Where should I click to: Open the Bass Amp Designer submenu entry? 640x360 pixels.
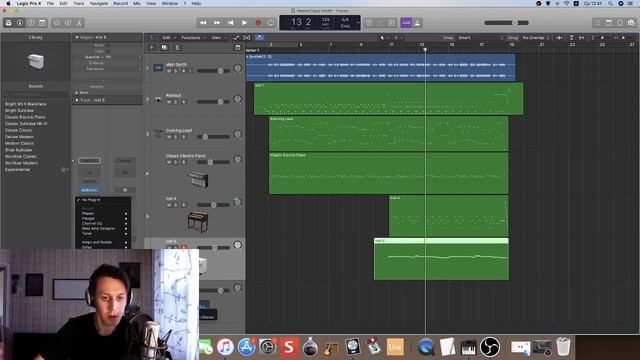point(103,229)
